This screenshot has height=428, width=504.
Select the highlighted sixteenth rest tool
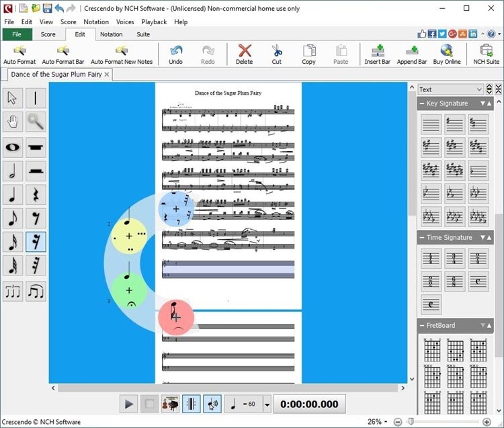[x=36, y=242]
